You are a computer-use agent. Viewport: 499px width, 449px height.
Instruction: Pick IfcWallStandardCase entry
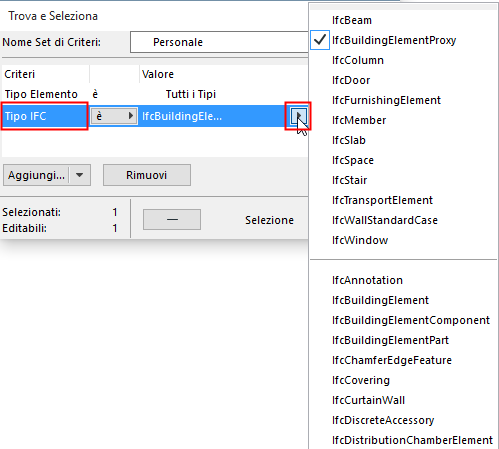click(403, 220)
